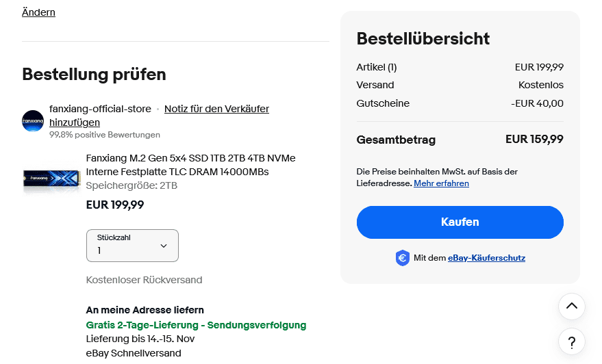Click the Kostenloser Rückversand text

(x=144, y=280)
